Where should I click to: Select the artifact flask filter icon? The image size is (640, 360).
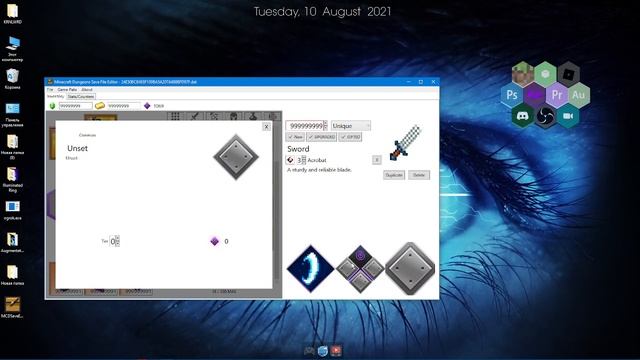[x=253, y=116]
